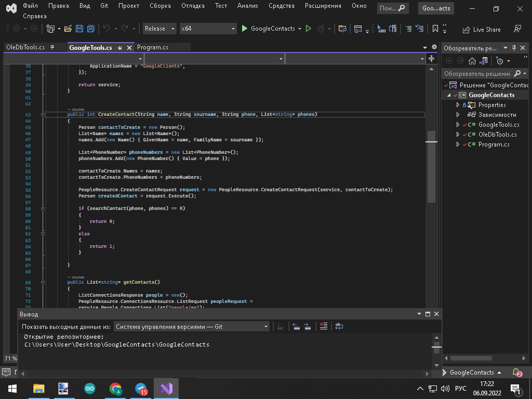The height and width of the screenshot is (399, 532).
Task: Click the bookmark icon in the toolbar
Action: tap(435, 29)
